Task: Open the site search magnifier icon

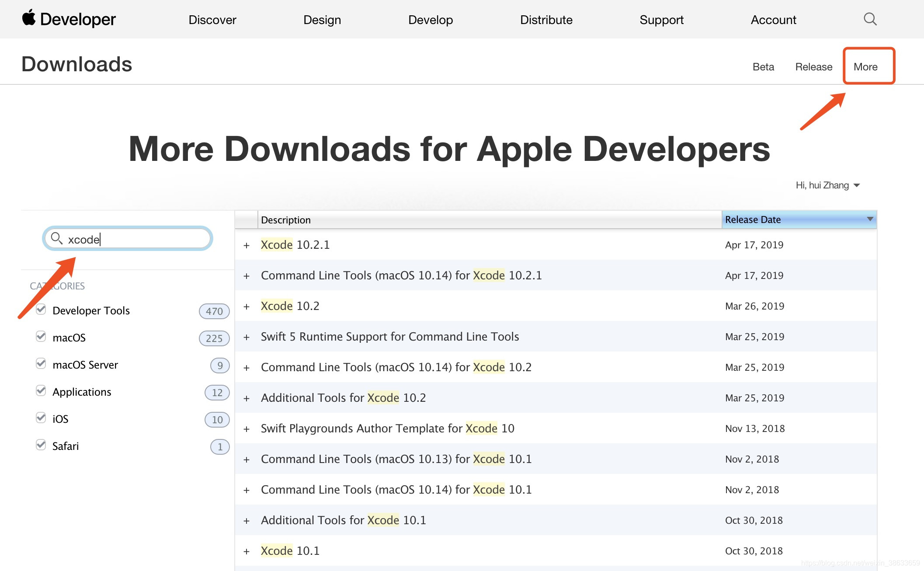Action: coord(870,19)
